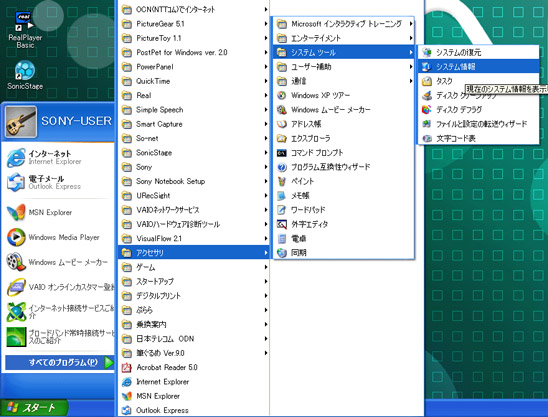Click the MSN Explorer butterfly icon in recent list
548x417 pixels.
[16, 212]
